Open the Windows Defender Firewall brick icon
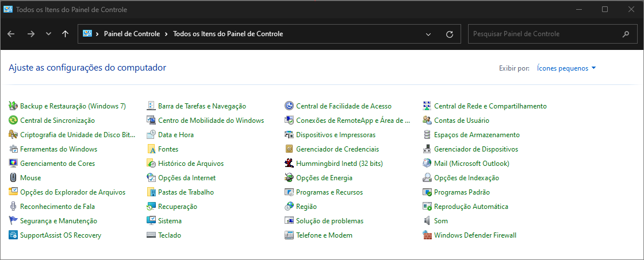This screenshot has width=644, height=260. coord(427,235)
